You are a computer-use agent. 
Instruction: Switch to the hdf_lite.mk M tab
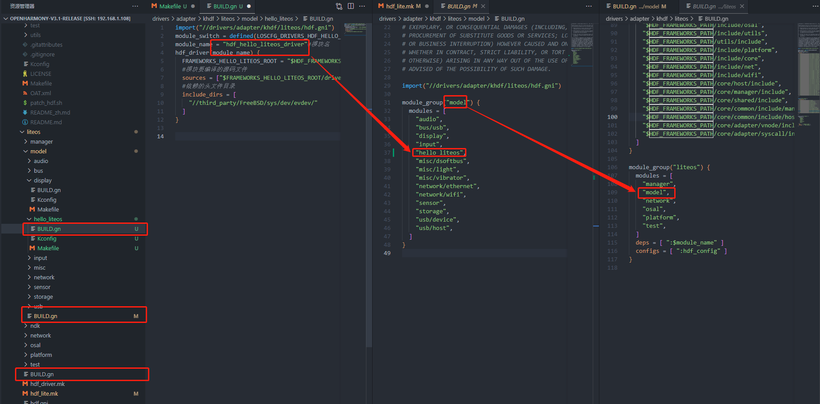[x=404, y=6]
